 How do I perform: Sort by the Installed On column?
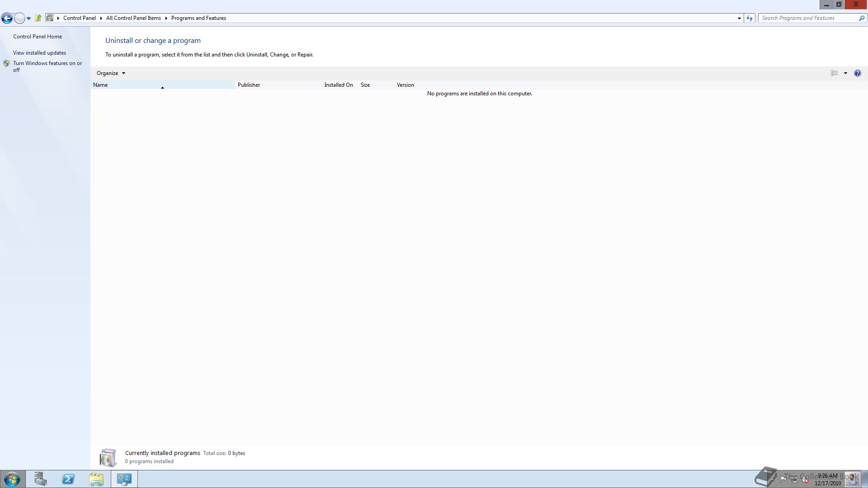[x=340, y=85]
